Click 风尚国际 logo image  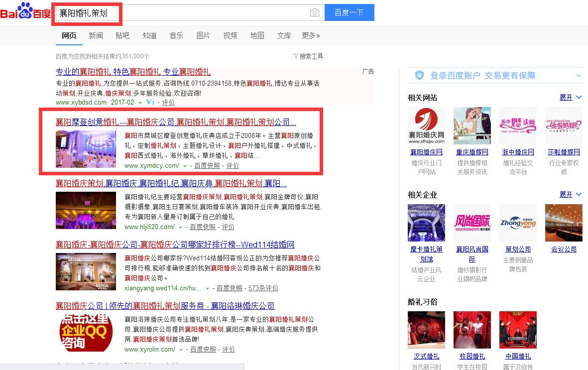coord(472,223)
